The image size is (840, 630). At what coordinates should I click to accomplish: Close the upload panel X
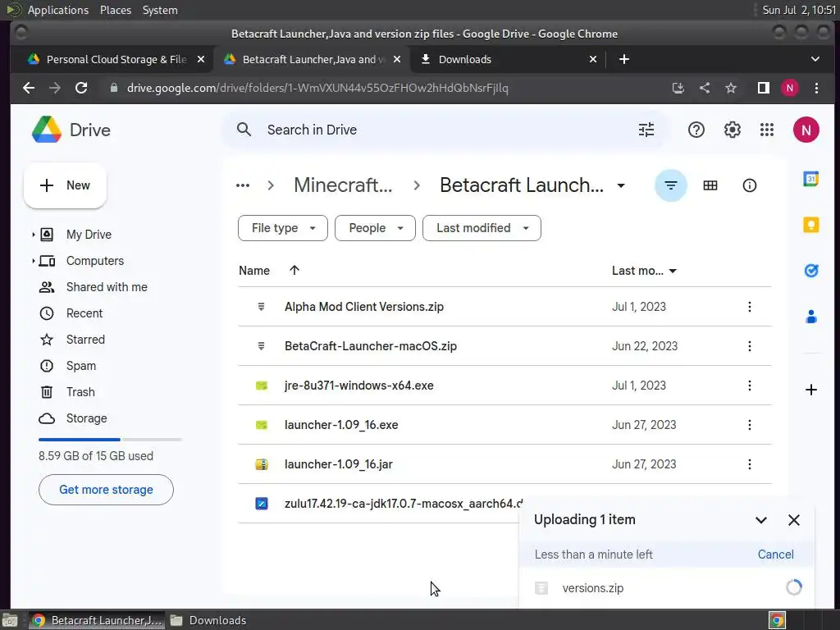coord(793,520)
